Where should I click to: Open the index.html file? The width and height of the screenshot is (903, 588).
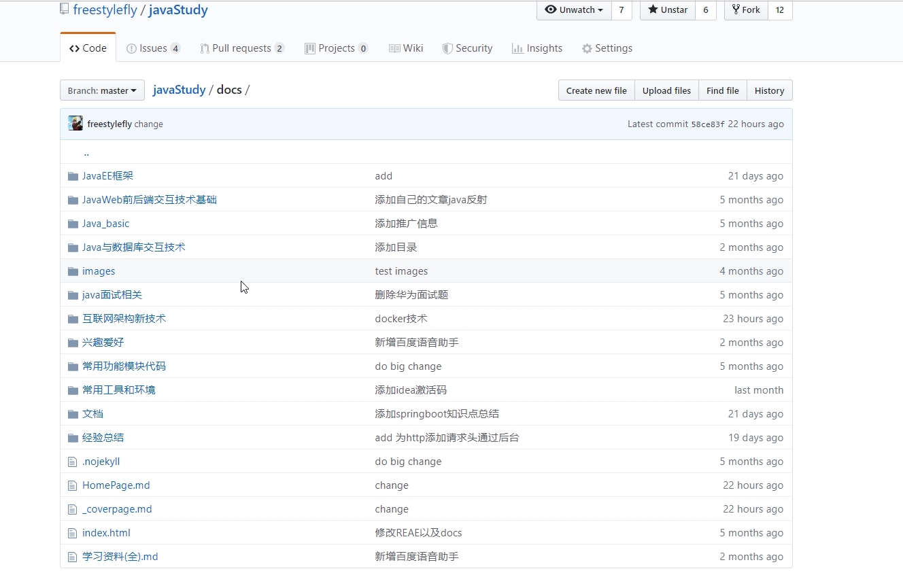[x=106, y=533]
